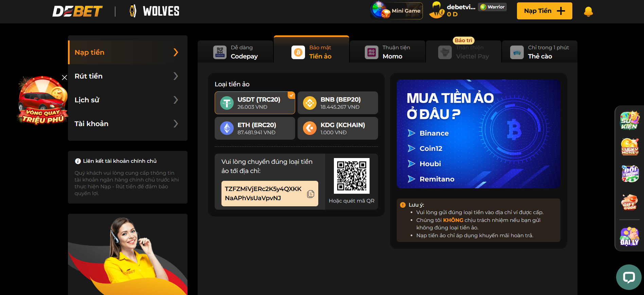
Task: Click the notification bell icon
Action: (x=588, y=12)
